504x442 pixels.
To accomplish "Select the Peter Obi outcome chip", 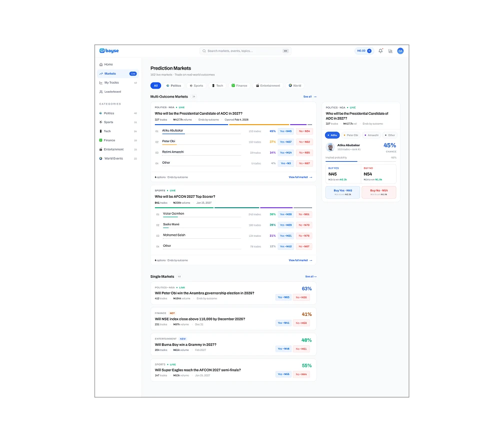I will click(x=350, y=135).
